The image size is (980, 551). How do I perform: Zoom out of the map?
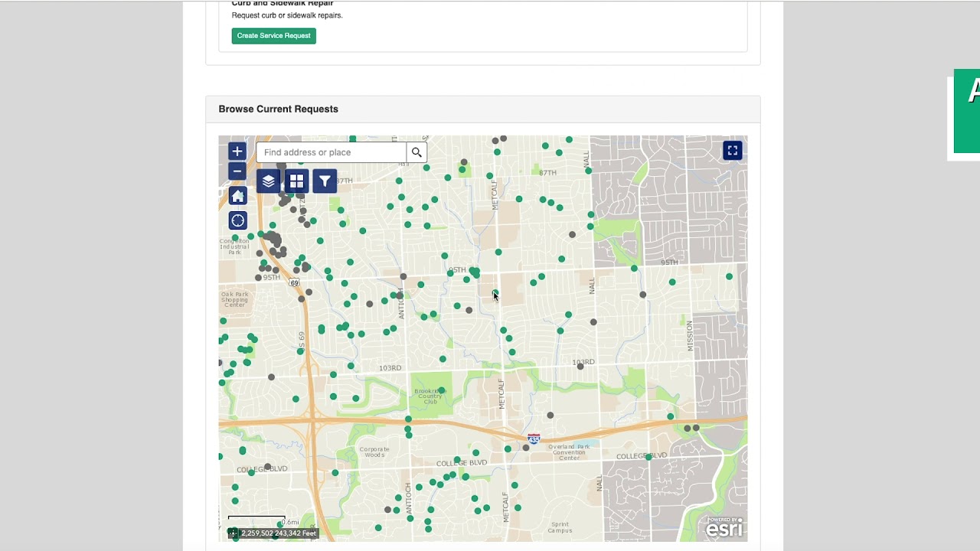click(x=237, y=171)
